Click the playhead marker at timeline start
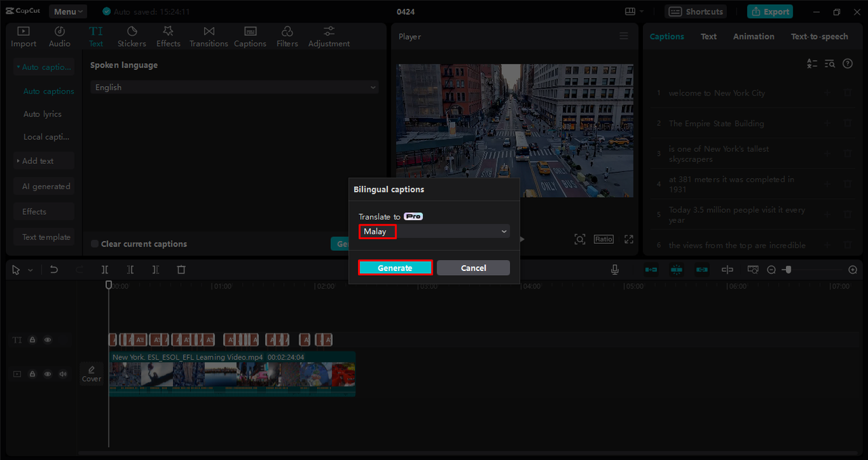 108,285
